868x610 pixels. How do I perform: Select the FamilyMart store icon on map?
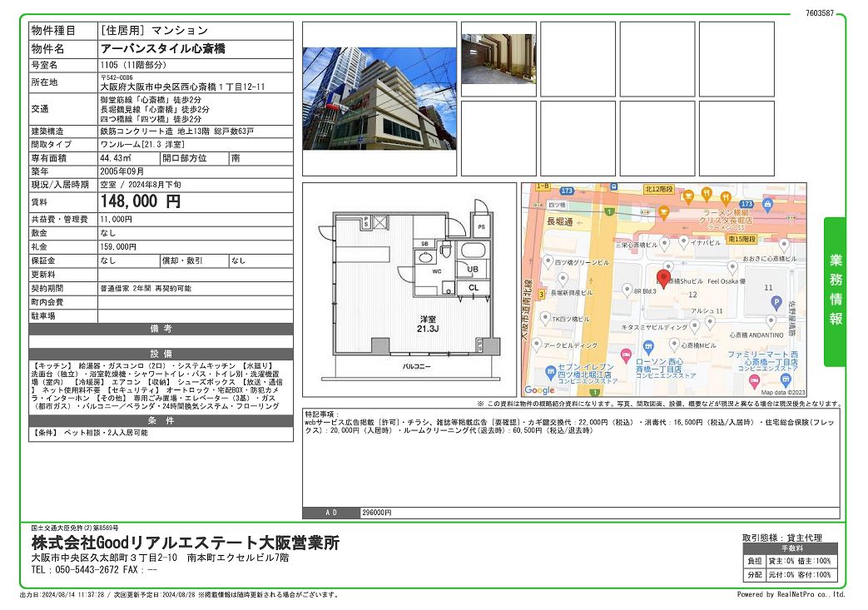[786, 379]
